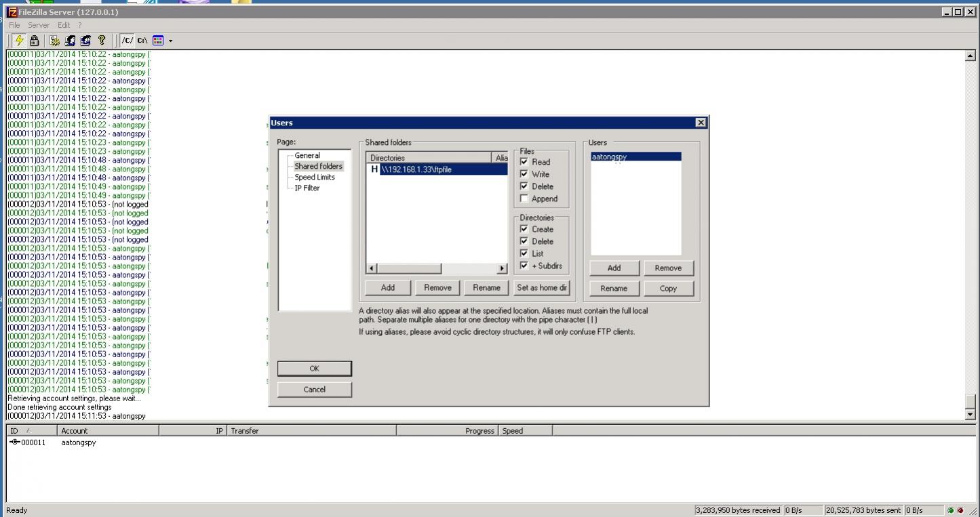Click Remove button in Users group
This screenshot has width=980, height=517.
668,268
